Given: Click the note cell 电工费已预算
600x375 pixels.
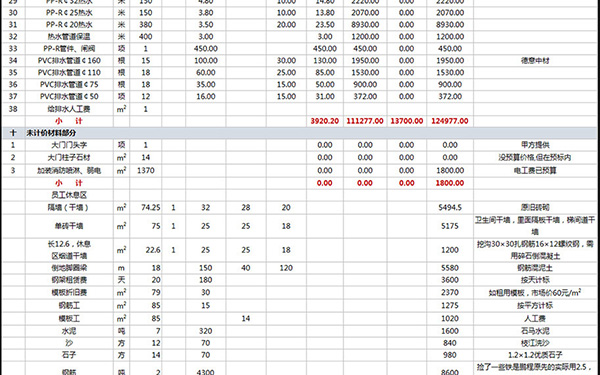Looking at the screenshot, I should pyautogui.click(x=535, y=170).
